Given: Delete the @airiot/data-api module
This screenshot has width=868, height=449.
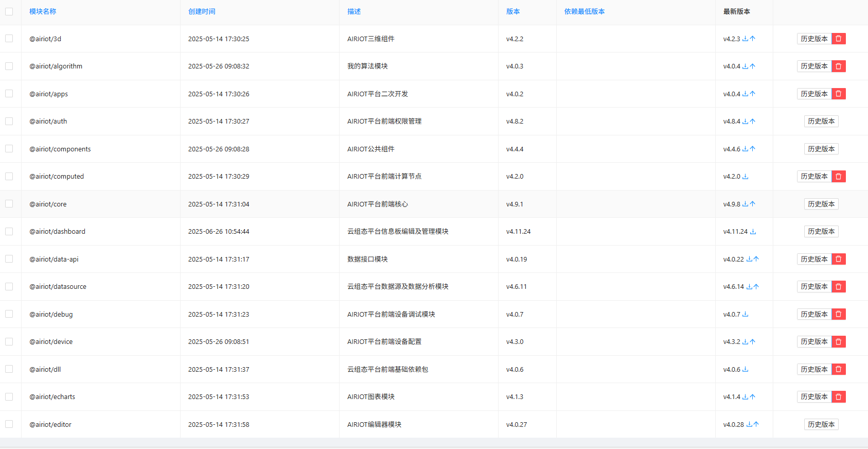Looking at the screenshot, I should [839, 259].
